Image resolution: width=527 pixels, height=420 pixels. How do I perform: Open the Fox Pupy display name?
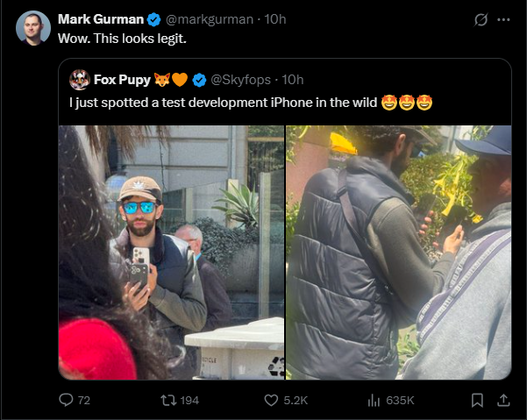click(122, 80)
